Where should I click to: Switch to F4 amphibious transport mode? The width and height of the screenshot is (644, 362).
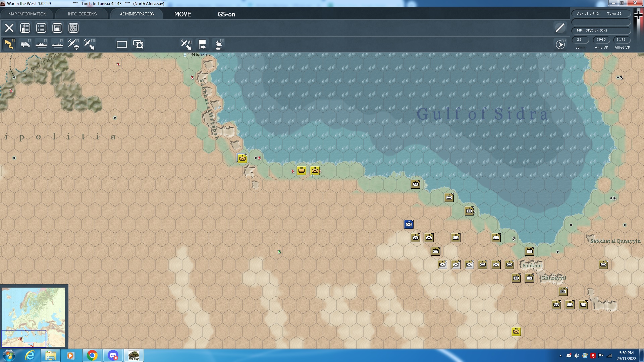58,44
